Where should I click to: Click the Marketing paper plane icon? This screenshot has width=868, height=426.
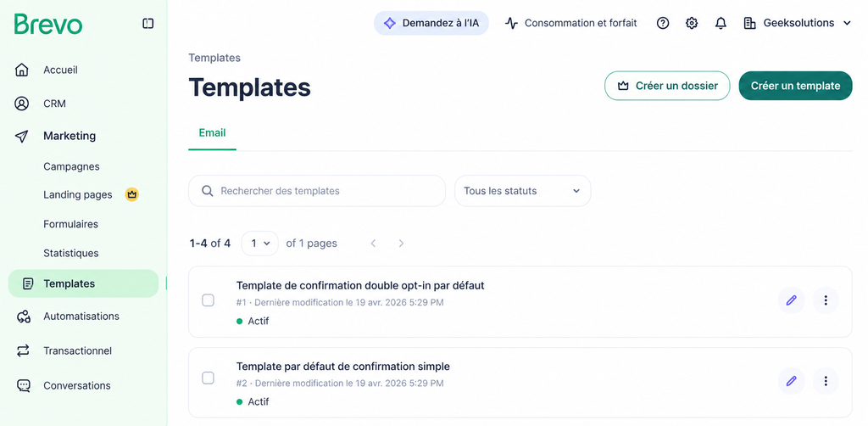click(x=21, y=137)
